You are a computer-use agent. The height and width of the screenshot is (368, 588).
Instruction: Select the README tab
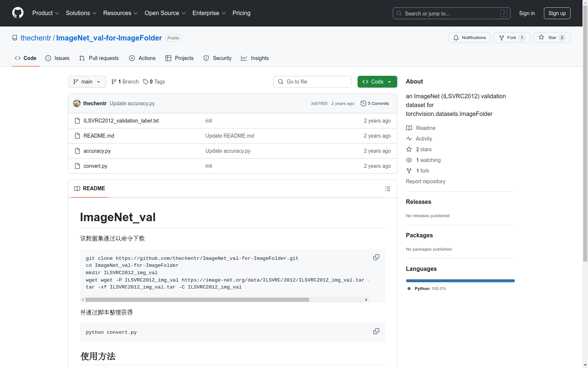[90, 188]
